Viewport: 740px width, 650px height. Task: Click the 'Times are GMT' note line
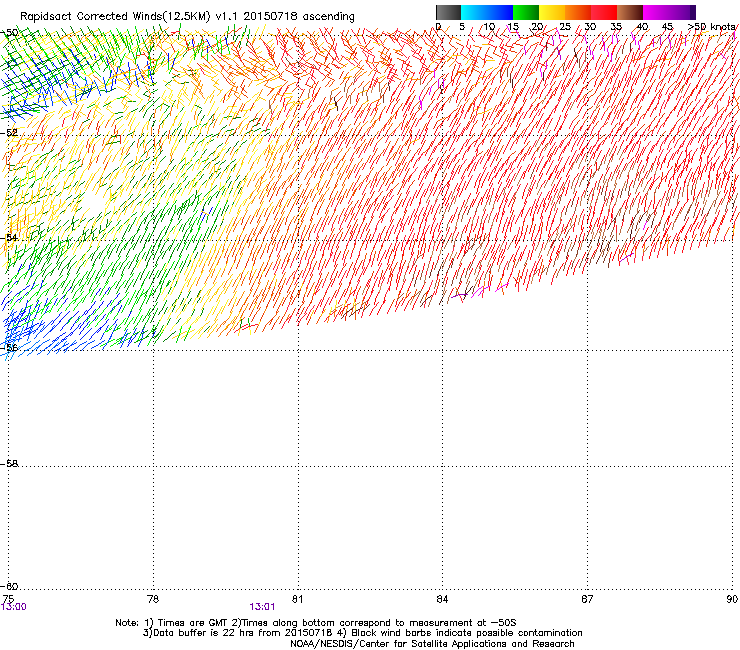point(316,623)
